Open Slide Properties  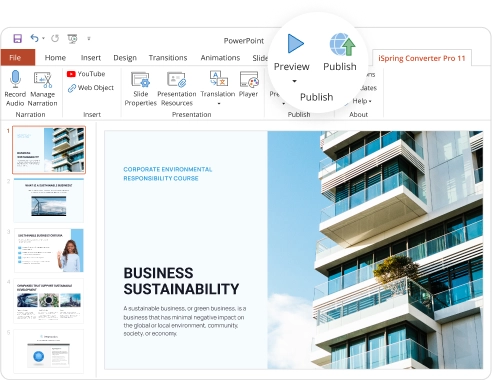point(140,88)
